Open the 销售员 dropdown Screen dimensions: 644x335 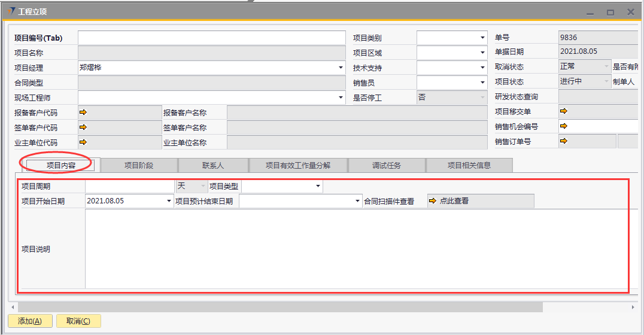[x=482, y=83]
